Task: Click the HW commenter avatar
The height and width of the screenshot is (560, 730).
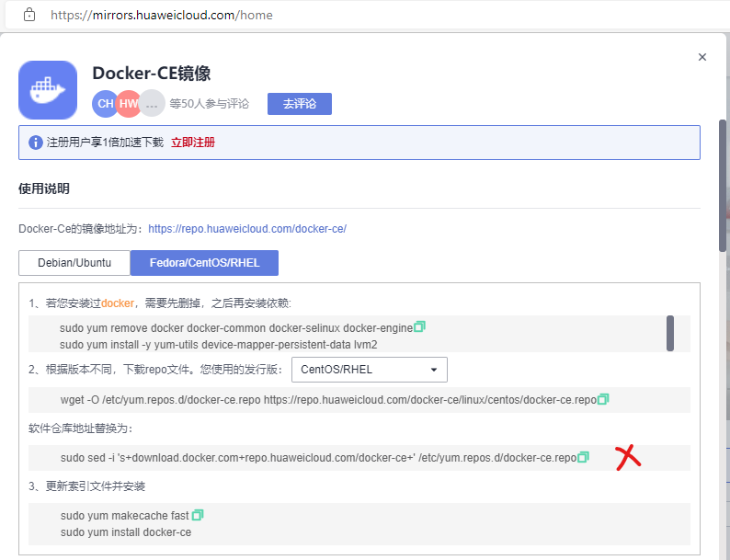Action: point(129,103)
